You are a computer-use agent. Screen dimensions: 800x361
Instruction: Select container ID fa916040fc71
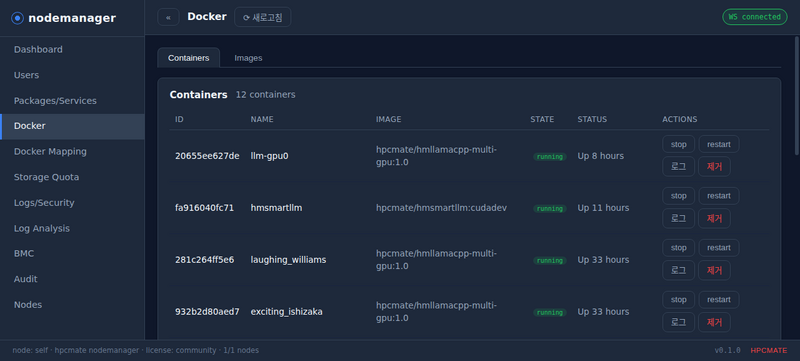point(205,208)
